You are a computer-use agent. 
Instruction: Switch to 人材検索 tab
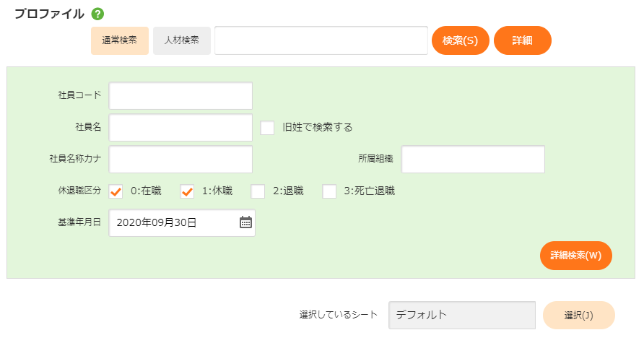(182, 40)
